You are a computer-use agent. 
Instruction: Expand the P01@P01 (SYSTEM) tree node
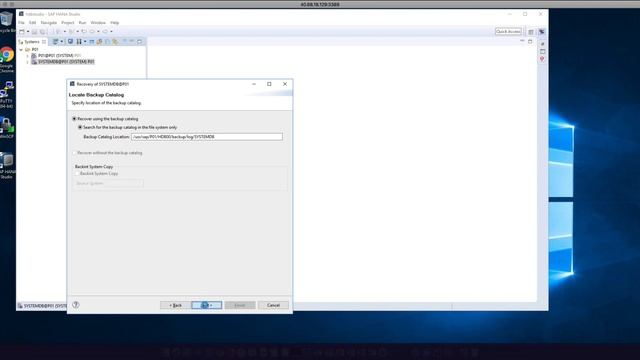coord(27,56)
